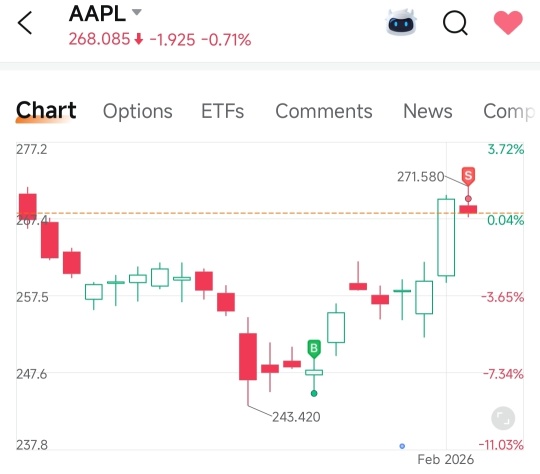Click the AAPL ticker title
540x474 pixels.
[x=97, y=14]
